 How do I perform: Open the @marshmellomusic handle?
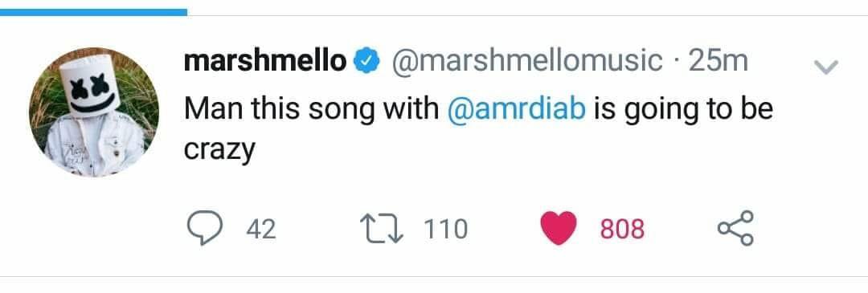527,62
